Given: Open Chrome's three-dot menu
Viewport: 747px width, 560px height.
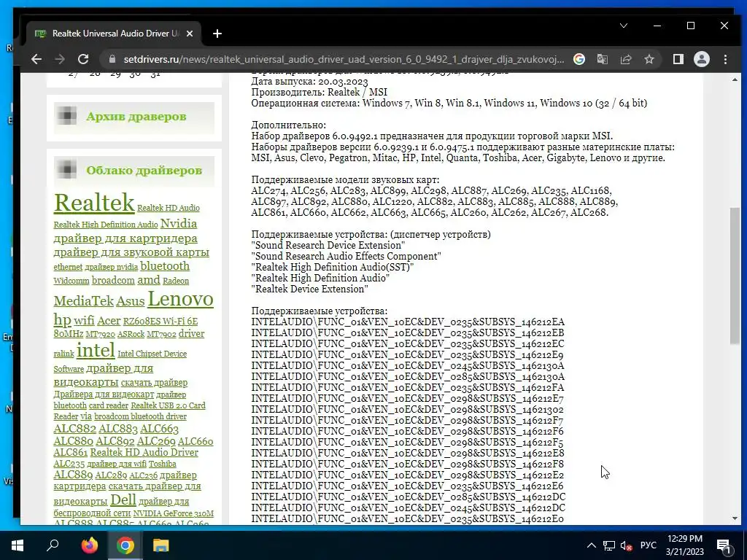Looking at the screenshot, I should [x=725, y=59].
